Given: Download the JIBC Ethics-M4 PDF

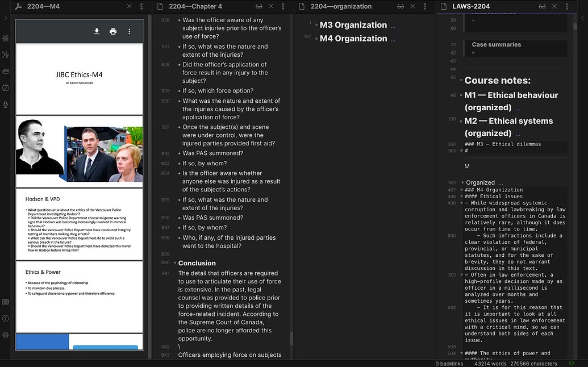Looking at the screenshot, I should [x=96, y=31].
